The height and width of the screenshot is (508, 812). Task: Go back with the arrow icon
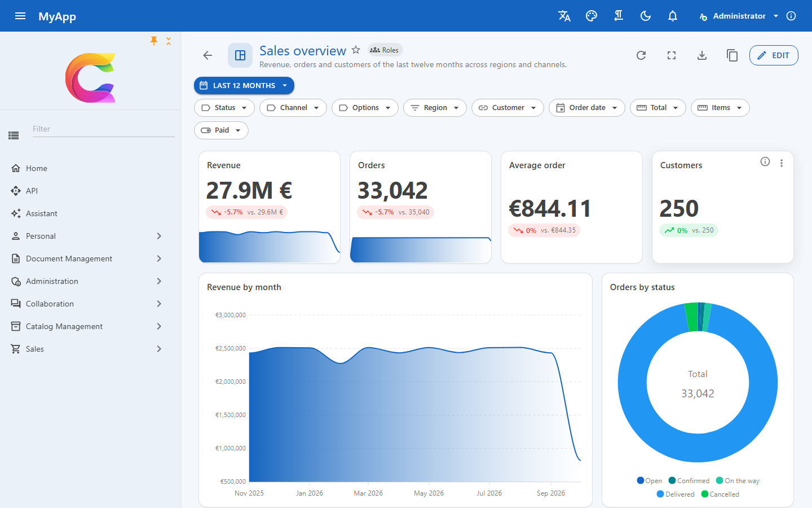tap(208, 55)
